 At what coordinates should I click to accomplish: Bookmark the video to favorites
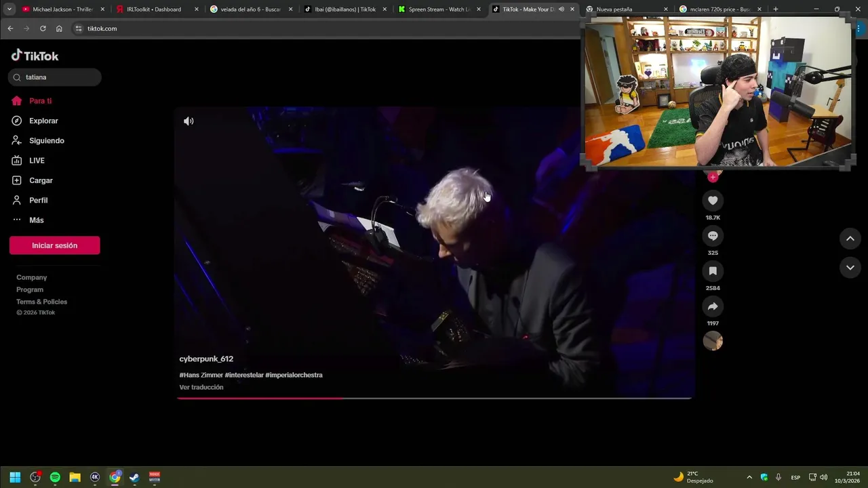pos(713,271)
